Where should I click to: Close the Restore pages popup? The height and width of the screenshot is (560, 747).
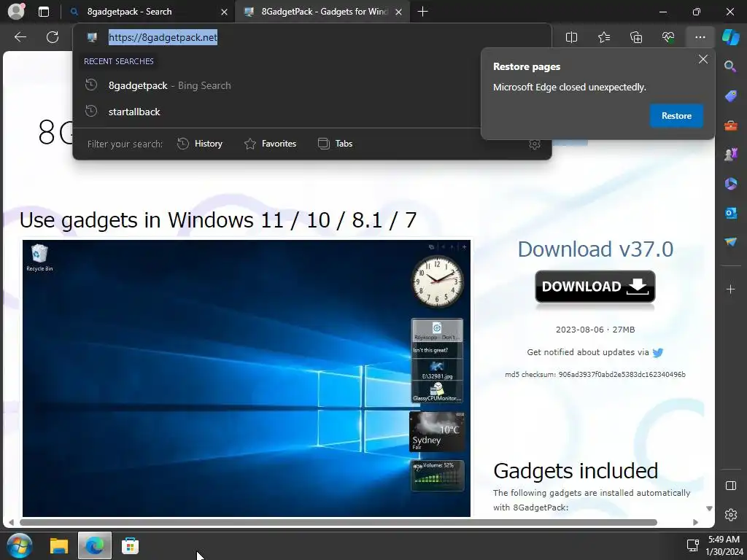click(x=703, y=59)
